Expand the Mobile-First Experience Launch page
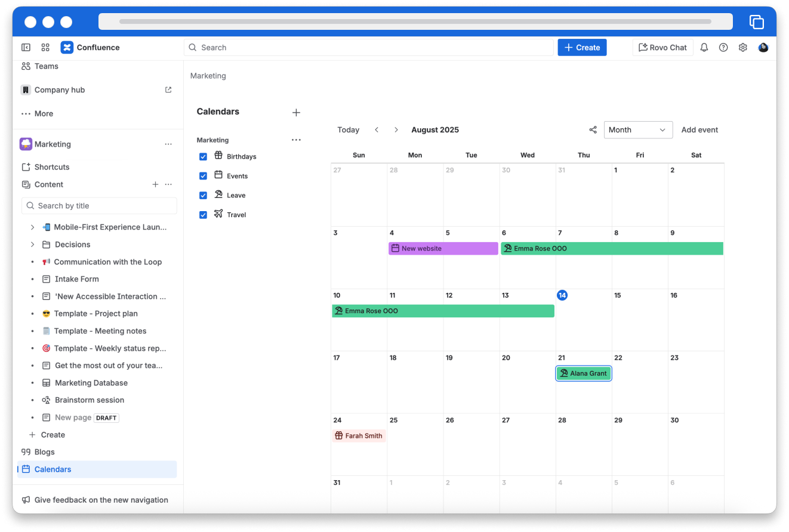The image size is (789, 532). tap(32, 227)
